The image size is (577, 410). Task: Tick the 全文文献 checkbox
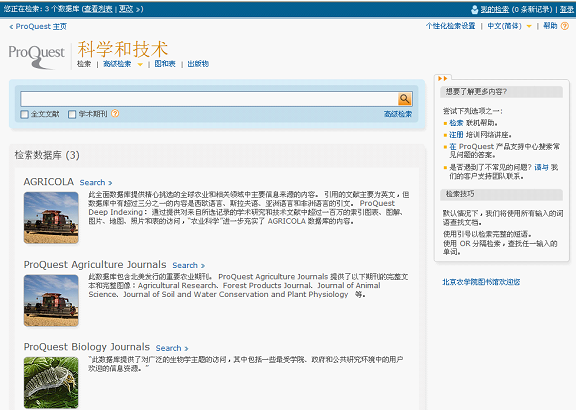click(x=25, y=114)
